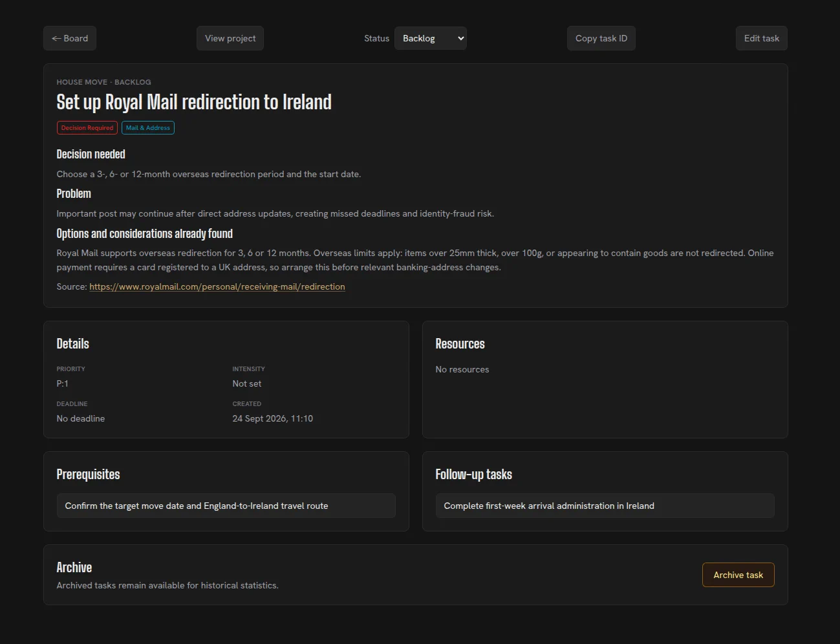Click the intensity value Not set
The height and width of the screenshot is (644, 840).
pos(247,383)
